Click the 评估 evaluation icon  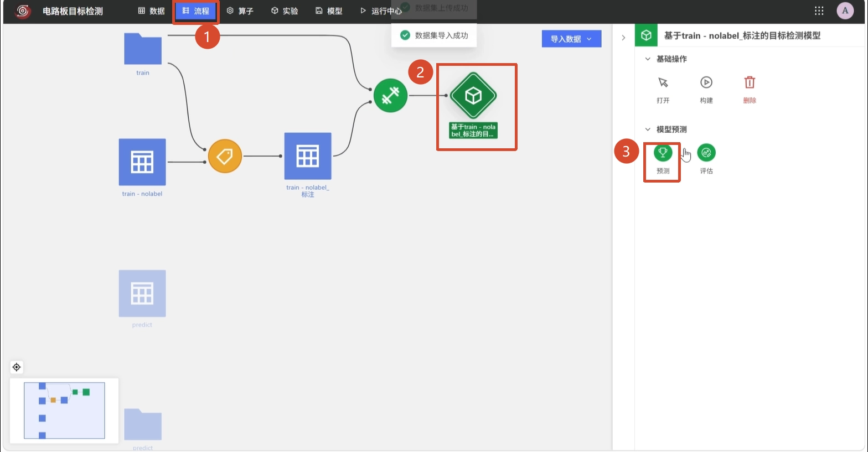(x=706, y=152)
